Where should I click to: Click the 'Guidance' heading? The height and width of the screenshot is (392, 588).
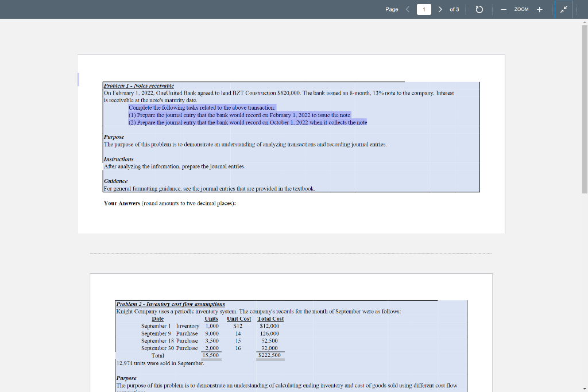(115, 181)
